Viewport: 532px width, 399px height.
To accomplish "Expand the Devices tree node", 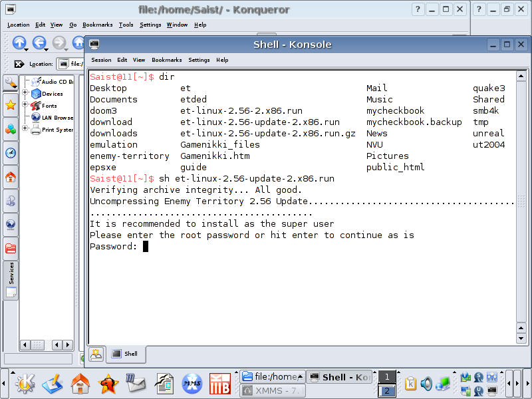I will [26, 94].
